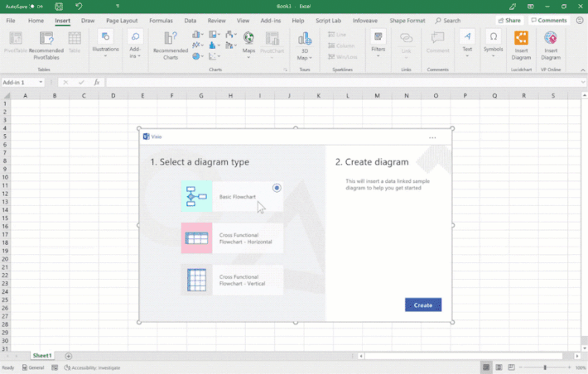Click the Select All corner triangle
The image size is (588, 374).
7,95
